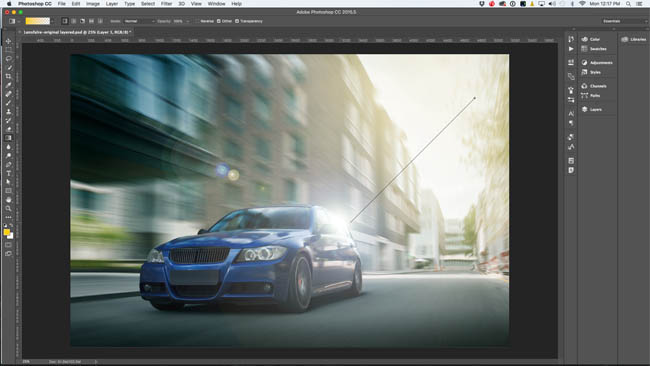Open the Gradient tool preset picker
The height and width of the screenshot is (366, 650).
(14, 21)
